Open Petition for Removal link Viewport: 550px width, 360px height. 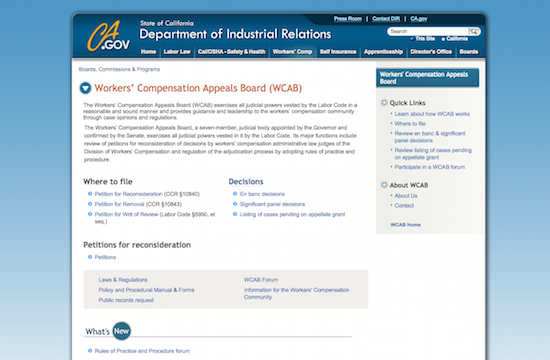(x=119, y=204)
